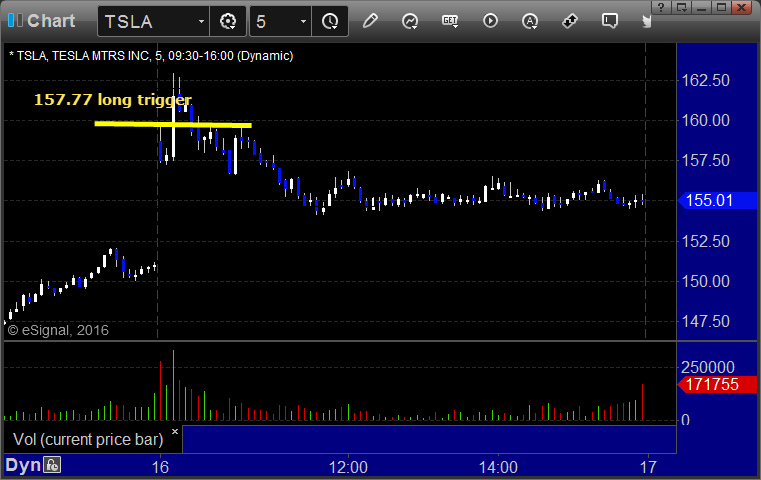Click the TSLA symbol input field
This screenshot has width=761, height=480.
(148, 21)
